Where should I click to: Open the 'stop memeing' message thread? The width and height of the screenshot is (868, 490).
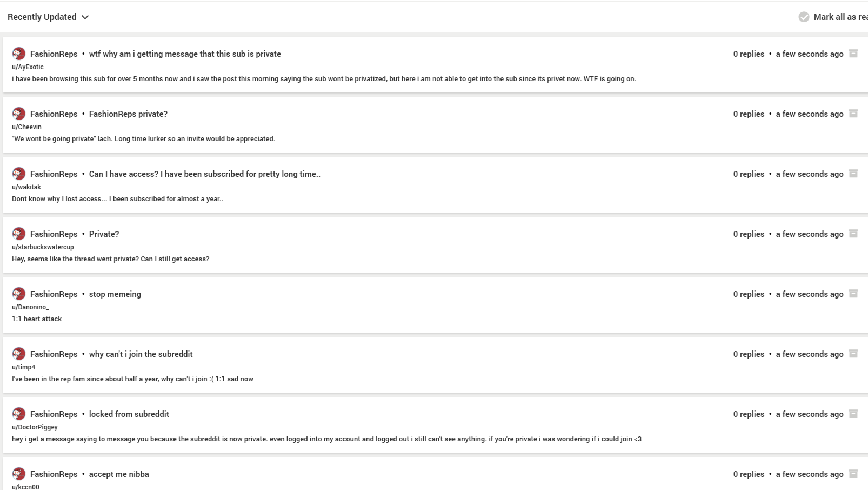coord(115,294)
